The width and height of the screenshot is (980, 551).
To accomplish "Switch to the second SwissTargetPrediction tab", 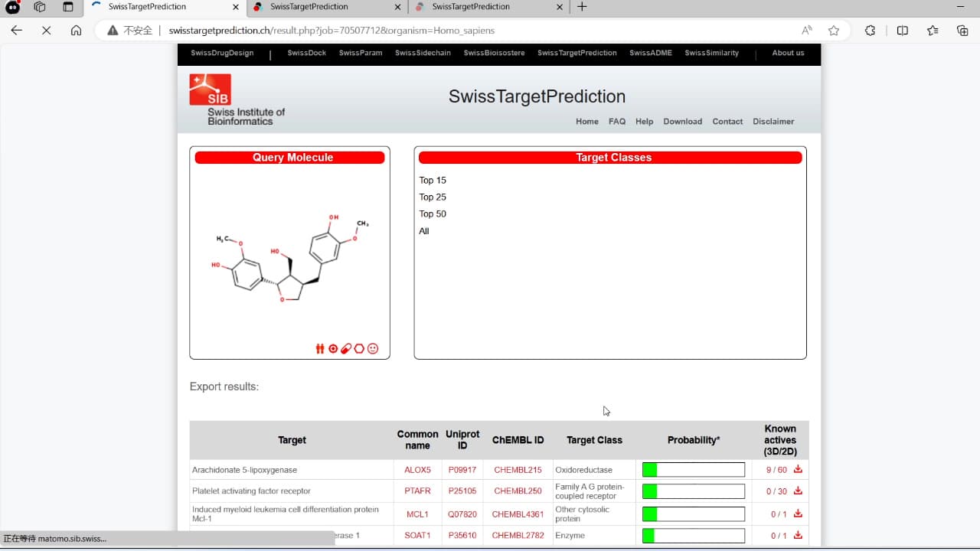I will [327, 7].
